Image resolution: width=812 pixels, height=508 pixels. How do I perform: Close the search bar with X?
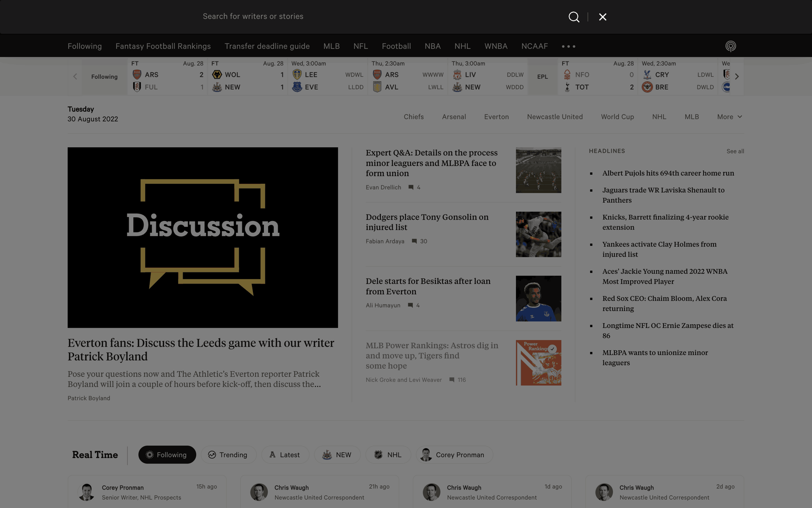click(603, 17)
